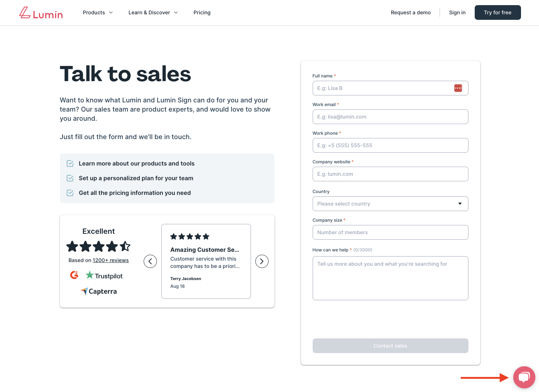Go to the Pricing page
Image resolution: width=539 pixels, height=392 pixels.
[202, 12]
